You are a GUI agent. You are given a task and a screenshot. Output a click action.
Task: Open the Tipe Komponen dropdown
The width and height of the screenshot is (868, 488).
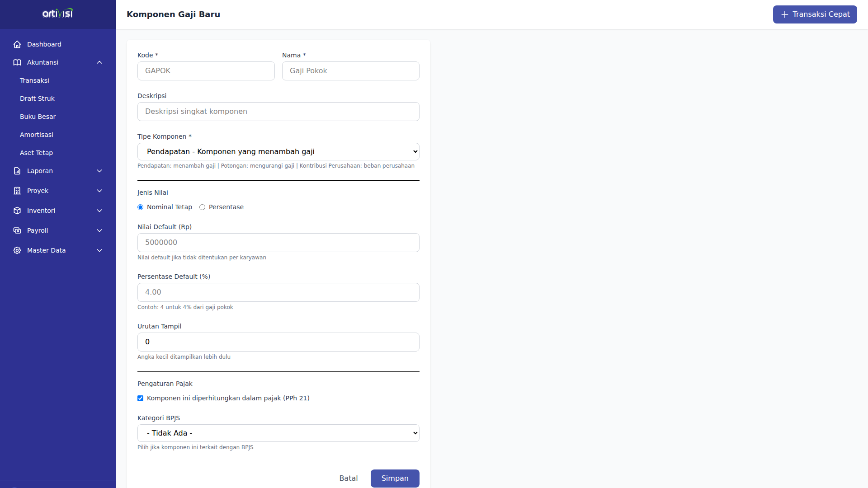278,151
